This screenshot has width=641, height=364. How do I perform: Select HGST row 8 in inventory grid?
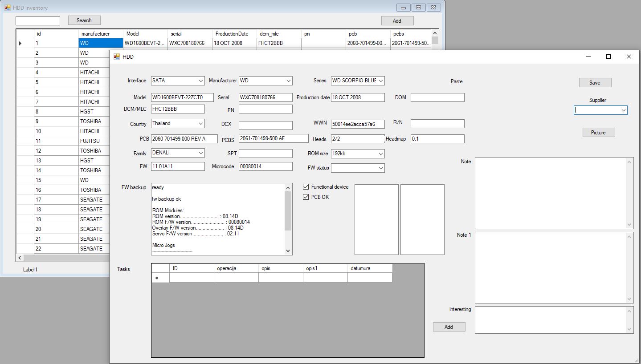click(94, 112)
